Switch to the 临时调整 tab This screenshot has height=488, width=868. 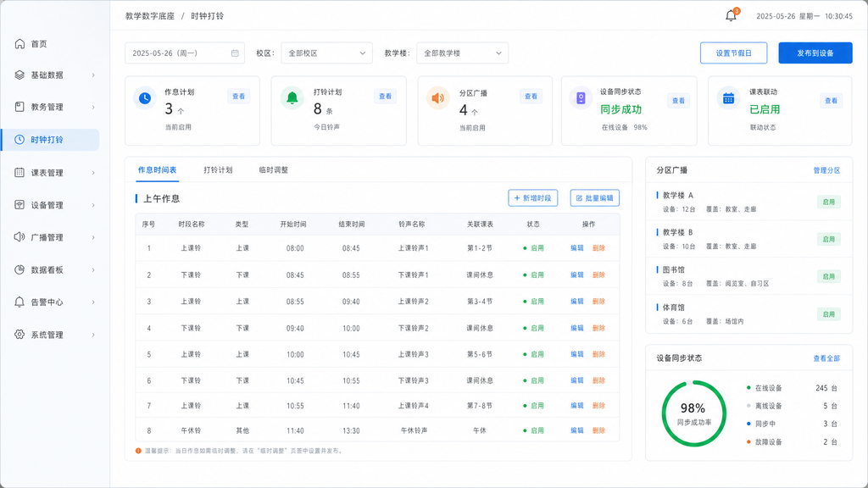point(274,169)
